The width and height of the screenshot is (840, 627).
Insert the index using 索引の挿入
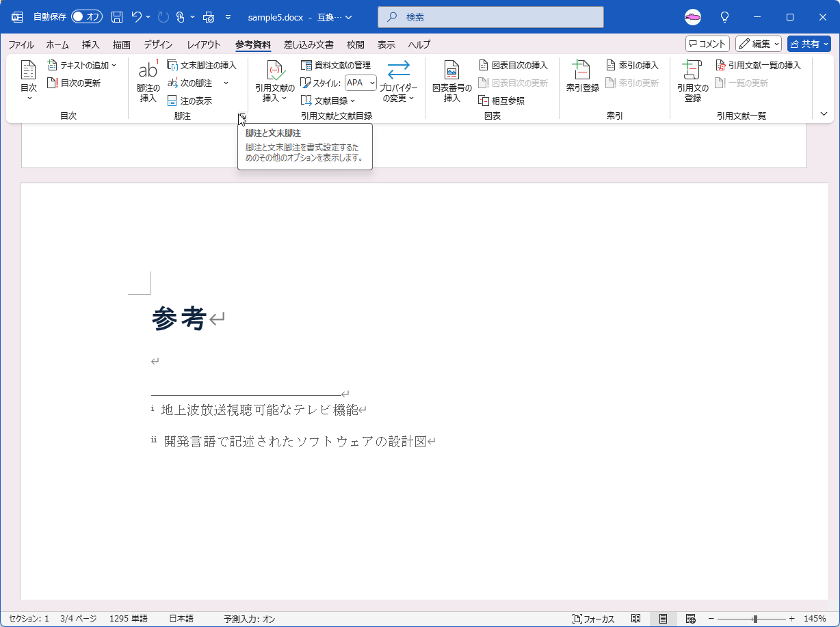click(633, 65)
